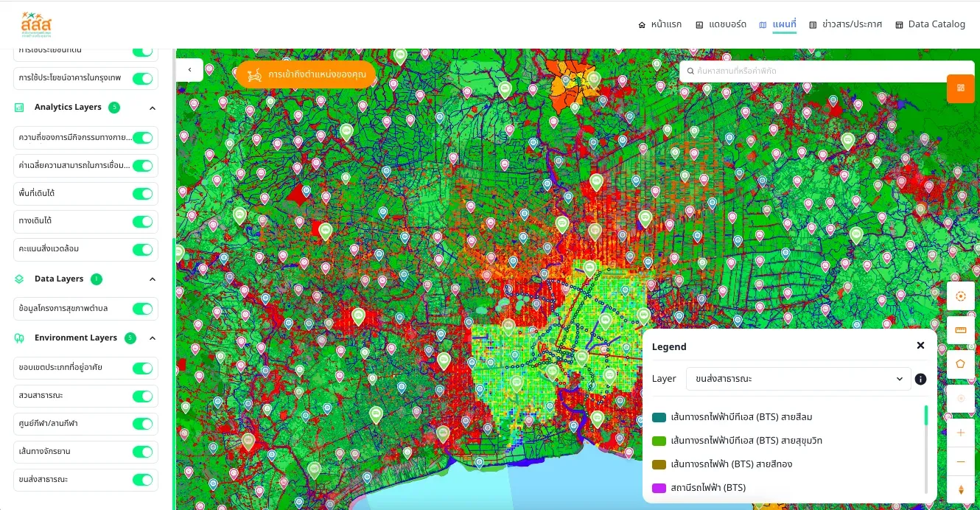Collapse the sidebar with the left chevron

189,70
